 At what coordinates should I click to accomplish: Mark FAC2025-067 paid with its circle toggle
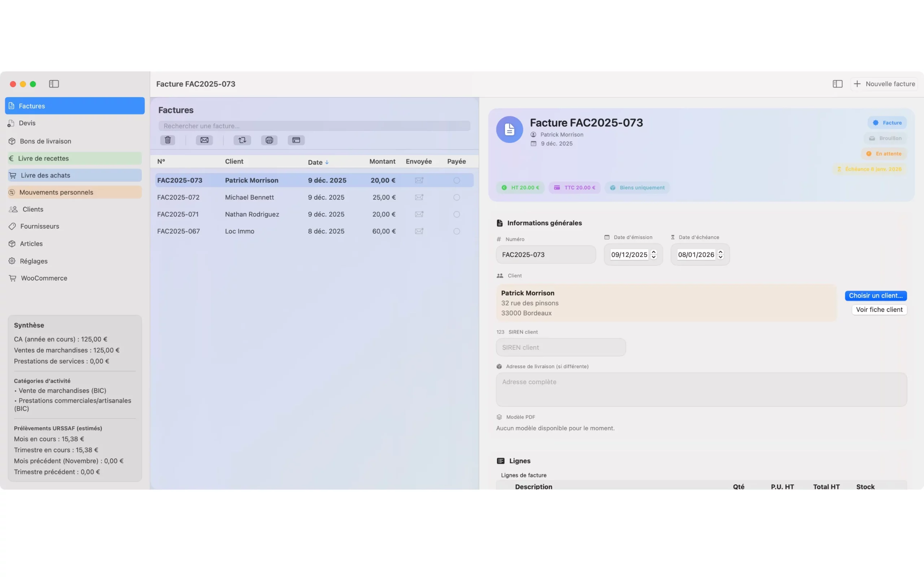456,231
